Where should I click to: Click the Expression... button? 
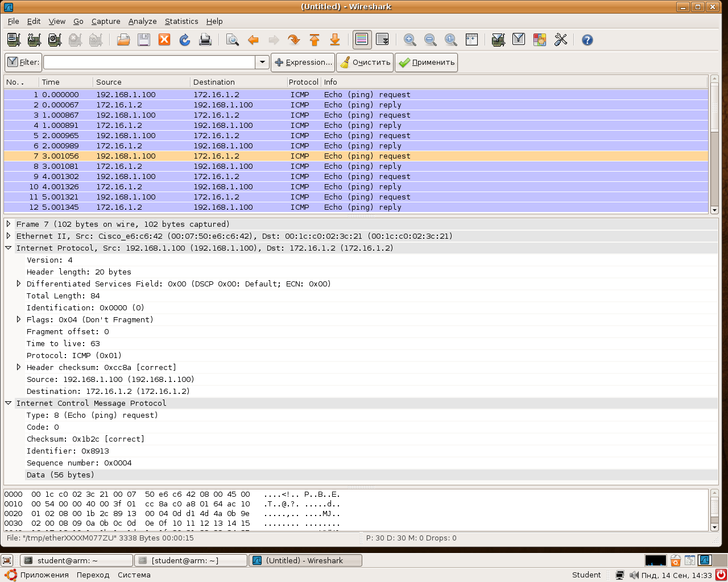[x=303, y=63]
